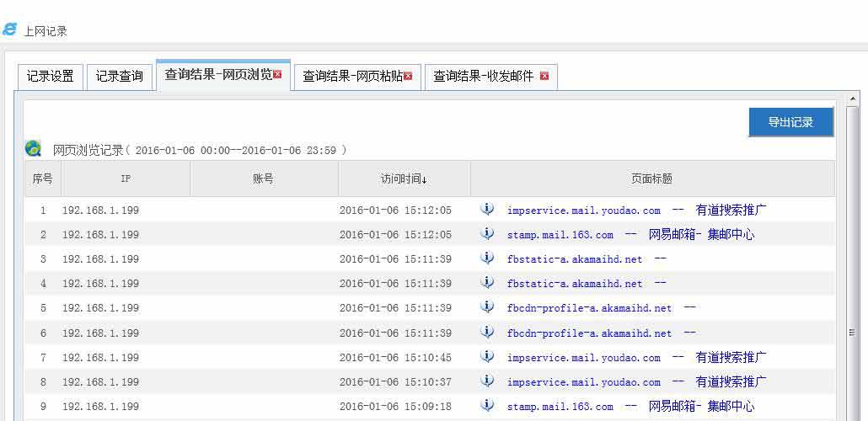The image size is (868, 421).
Task: Click the vertical scrollbar handle
Action: click(x=851, y=333)
